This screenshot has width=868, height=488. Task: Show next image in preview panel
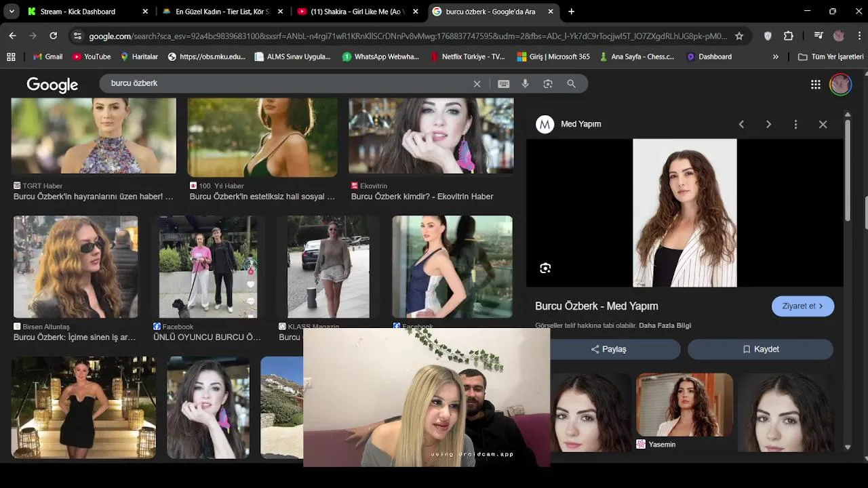point(768,124)
